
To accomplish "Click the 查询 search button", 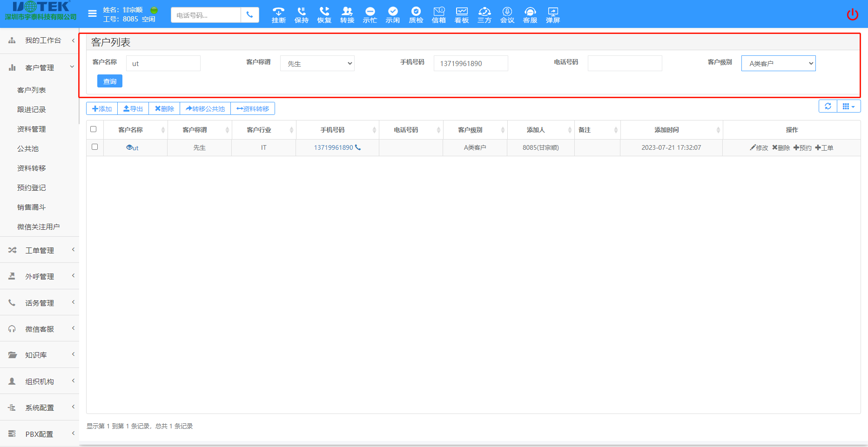I will [110, 81].
